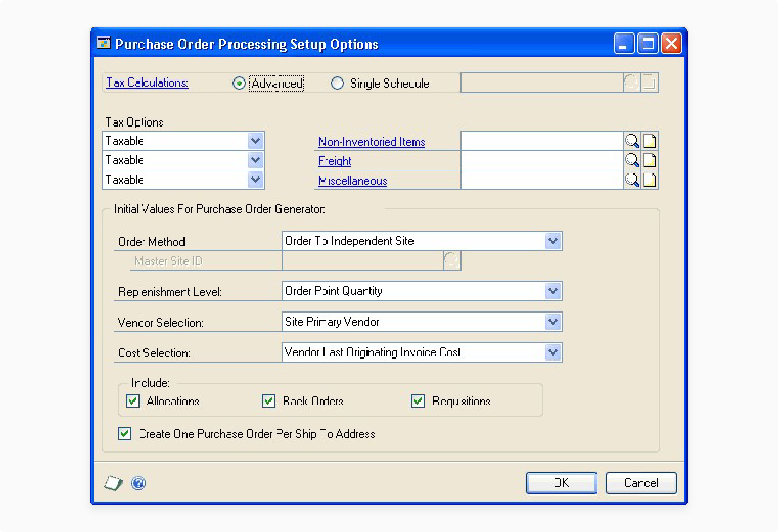Open the Order Method dropdown
Image resolution: width=778 pixels, height=532 pixels.
pos(553,241)
